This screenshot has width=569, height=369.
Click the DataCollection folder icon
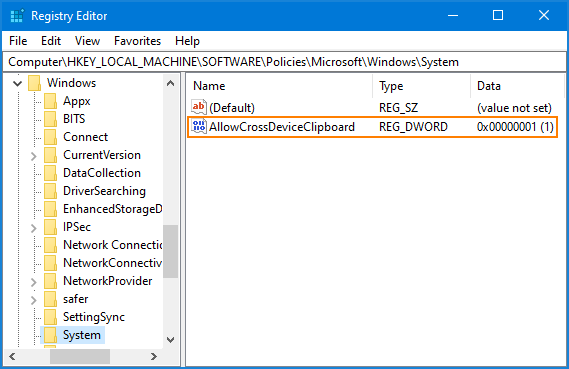[x=50, y=173]
